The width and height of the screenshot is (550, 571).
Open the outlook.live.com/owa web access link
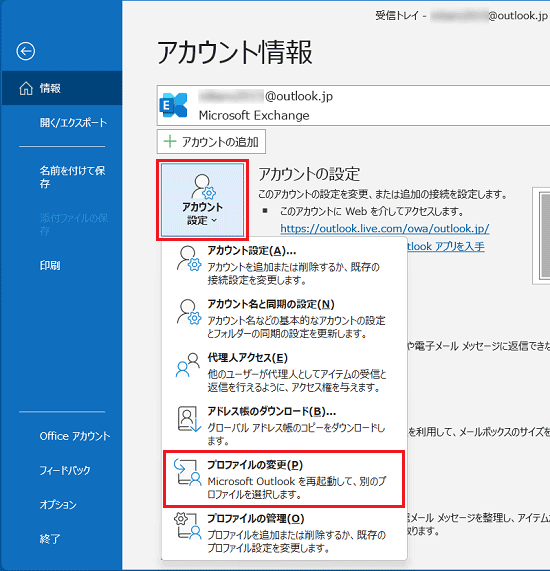coord(385,229)
